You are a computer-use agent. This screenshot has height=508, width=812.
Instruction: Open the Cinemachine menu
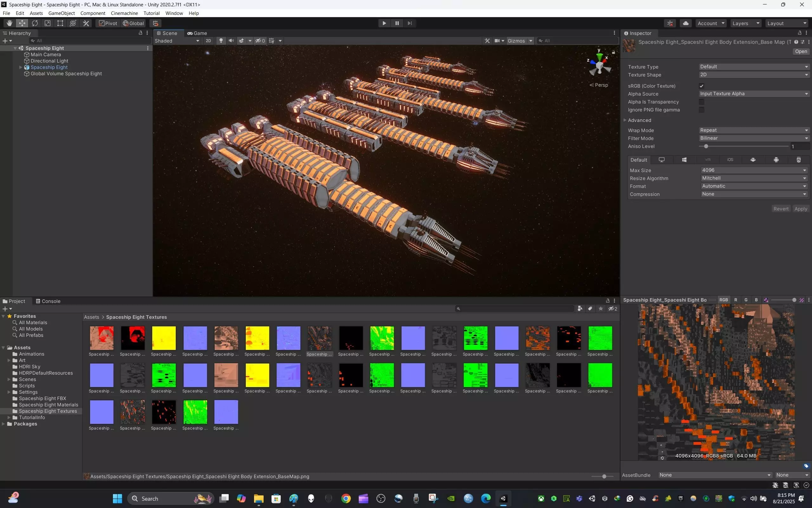(x=124, y=13)
